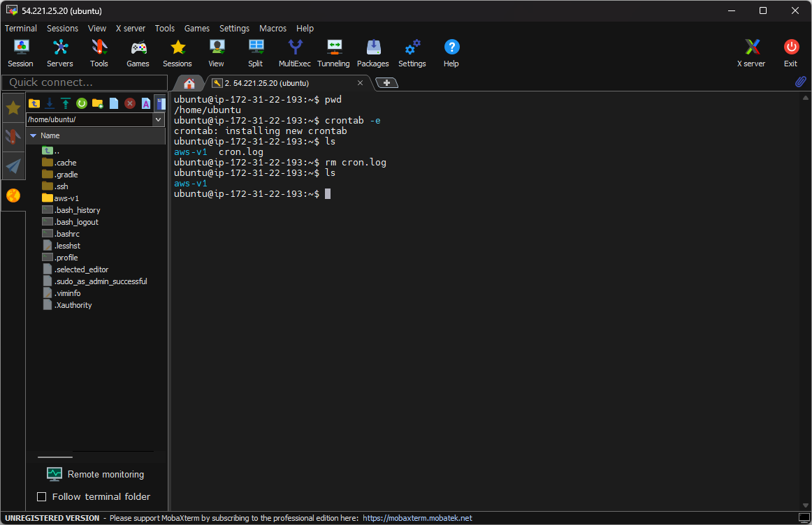The width and height of the screenshot is (812, 525).
Task: Open the Sessions menu
Action: [x=63, y=29]
